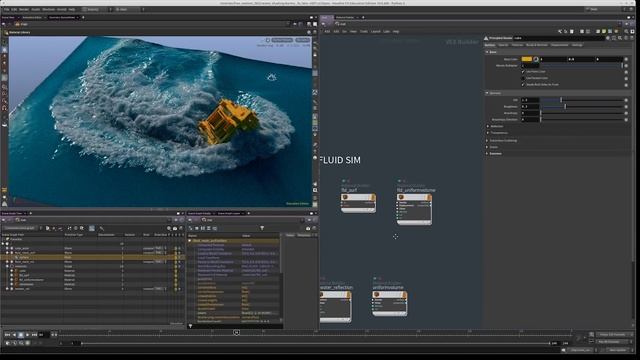The height and width of the screenshot is (360, 640).
Task: Jump to the last frame
Action: coord(34,335)
